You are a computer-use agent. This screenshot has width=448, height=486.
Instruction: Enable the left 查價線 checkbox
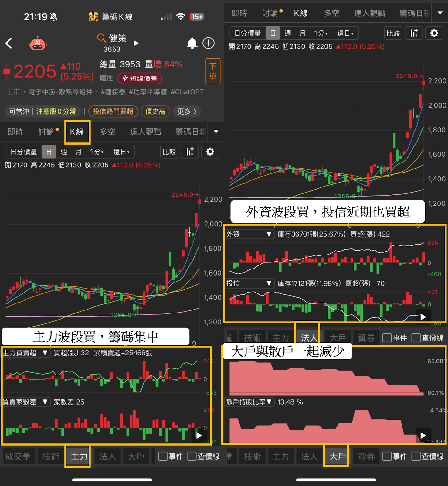click(192, 456)
